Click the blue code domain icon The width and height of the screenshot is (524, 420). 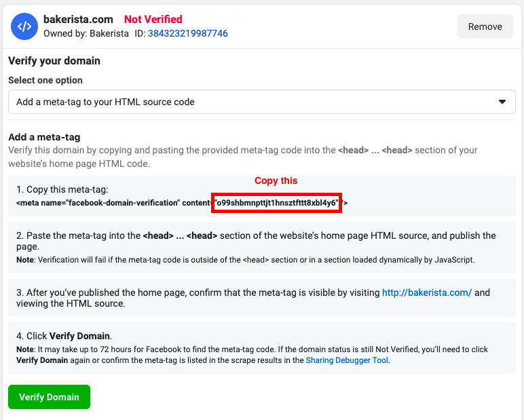[x=24, y=26]
